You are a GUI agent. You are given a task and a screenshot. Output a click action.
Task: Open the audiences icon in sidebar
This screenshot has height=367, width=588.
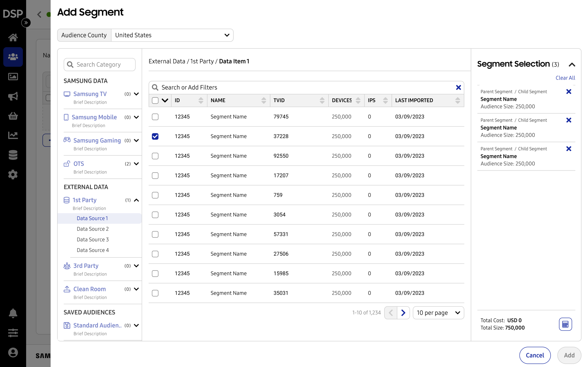[x=13, y=57]
